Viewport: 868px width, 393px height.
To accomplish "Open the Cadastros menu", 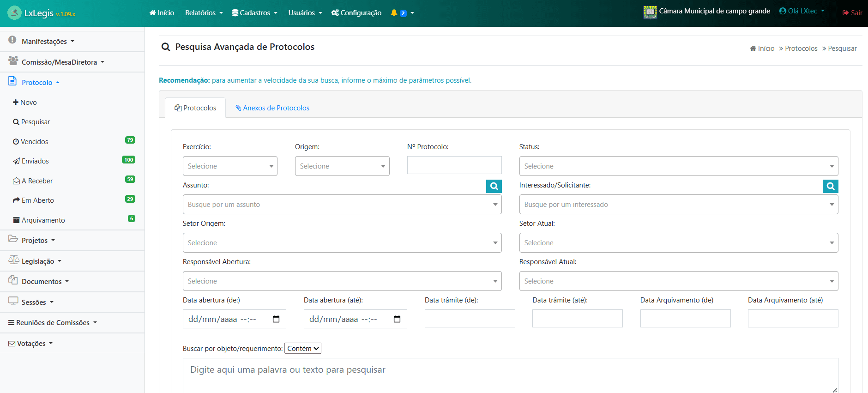I will 254,13.
